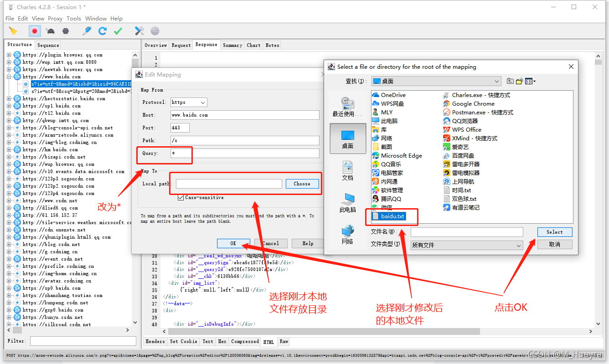Expand the https://plugin.browser.qq.com node
This screenshot has width=609, height=364.
click(9, 55)
